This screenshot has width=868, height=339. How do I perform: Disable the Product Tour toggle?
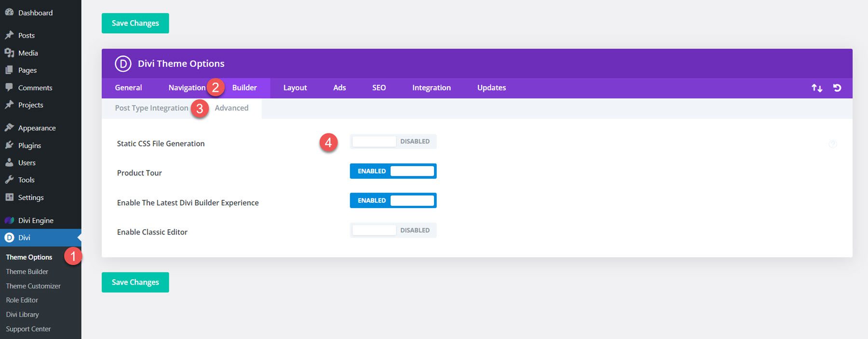(393, 171)
